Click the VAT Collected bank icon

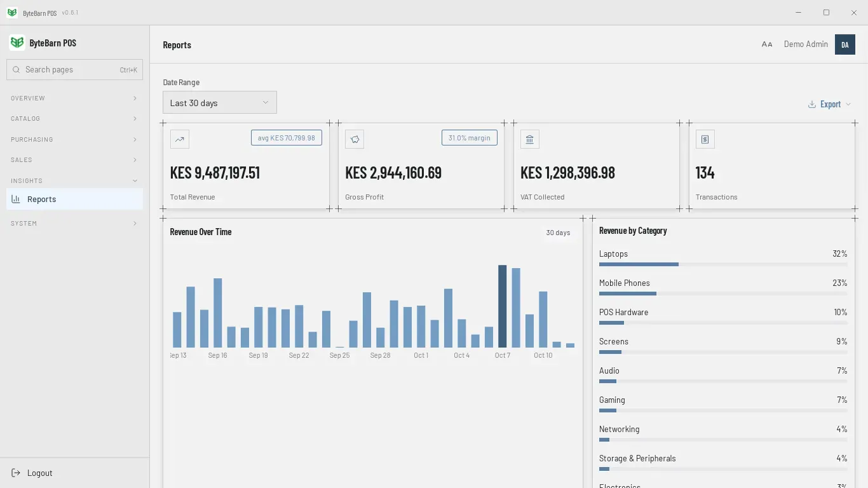(x=530, y=139)
